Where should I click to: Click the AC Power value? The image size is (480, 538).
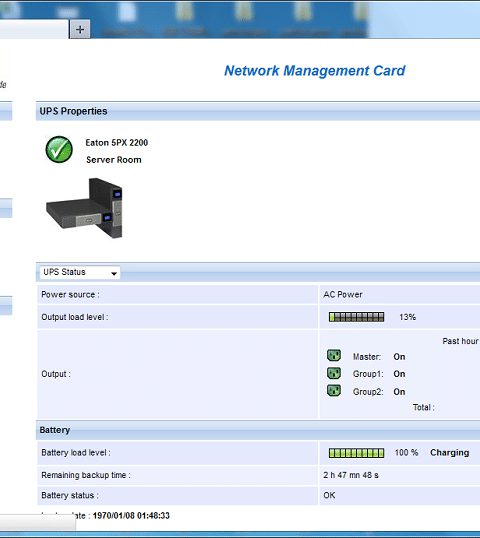343,295
